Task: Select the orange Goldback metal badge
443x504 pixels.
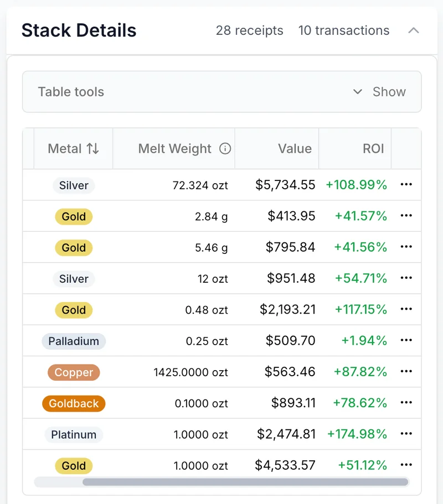Action: tap(74, 403)
